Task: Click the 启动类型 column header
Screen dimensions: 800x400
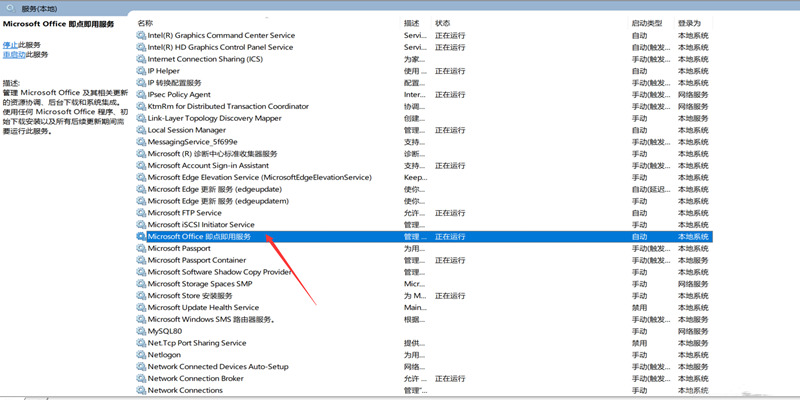Action: click(x=647, y=22)
